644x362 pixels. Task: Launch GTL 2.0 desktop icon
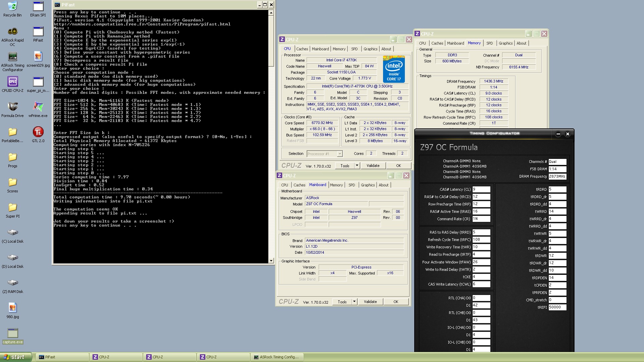click(38, 135)
